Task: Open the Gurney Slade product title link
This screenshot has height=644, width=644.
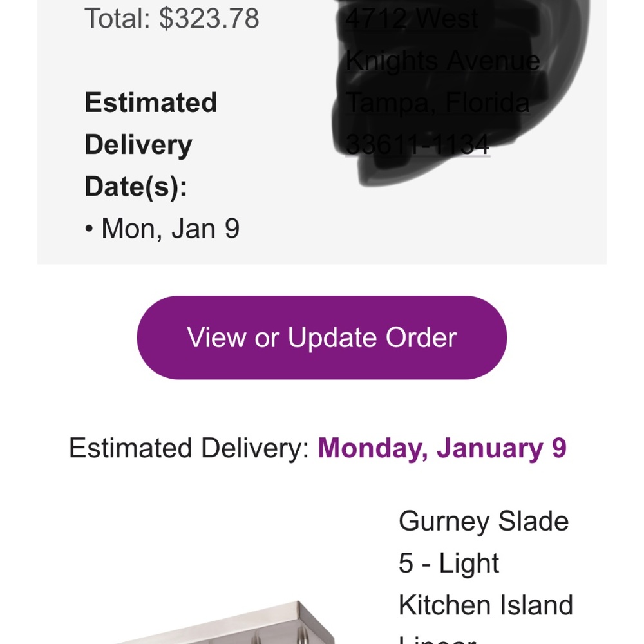Action: 483,521
